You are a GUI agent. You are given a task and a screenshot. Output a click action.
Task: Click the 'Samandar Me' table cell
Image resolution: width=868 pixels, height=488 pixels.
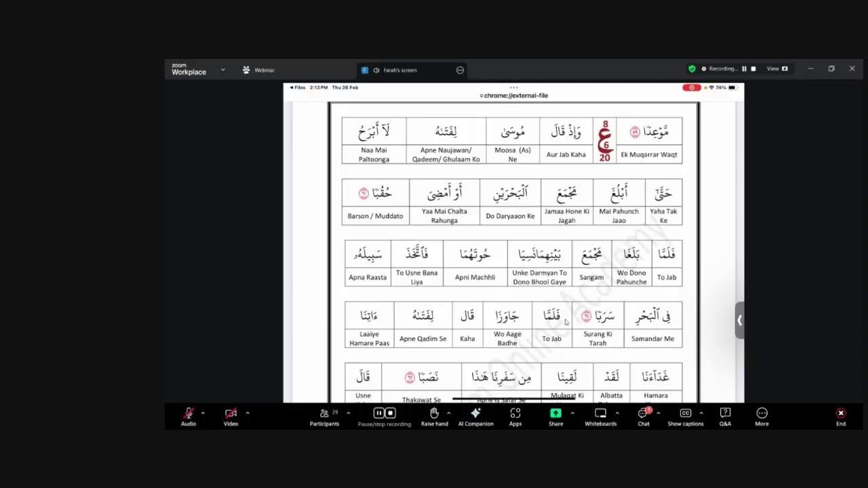coord(652,339)
